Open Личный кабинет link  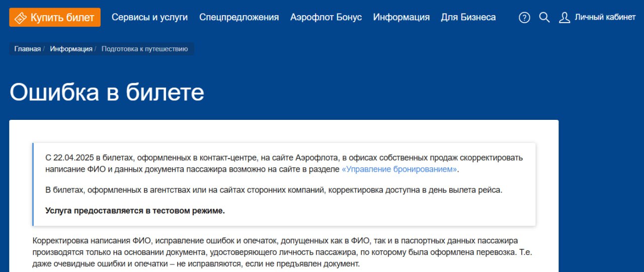click(605, 17)
